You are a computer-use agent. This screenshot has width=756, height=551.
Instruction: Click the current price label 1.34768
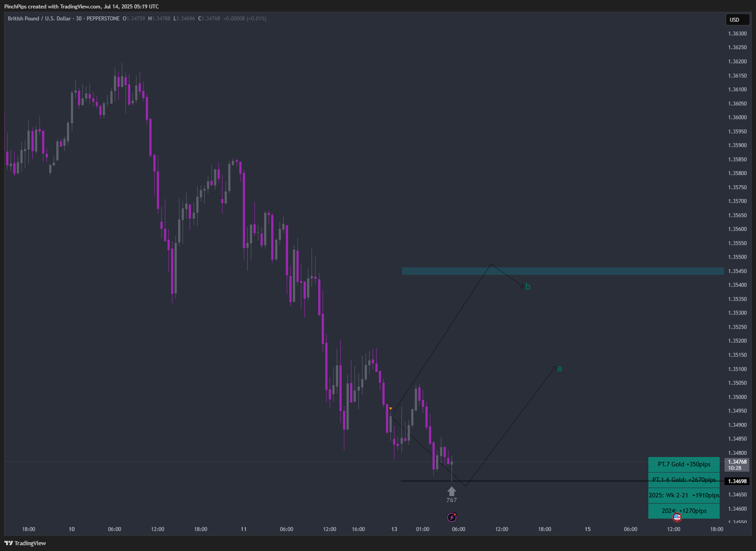(x=737, y=462)
